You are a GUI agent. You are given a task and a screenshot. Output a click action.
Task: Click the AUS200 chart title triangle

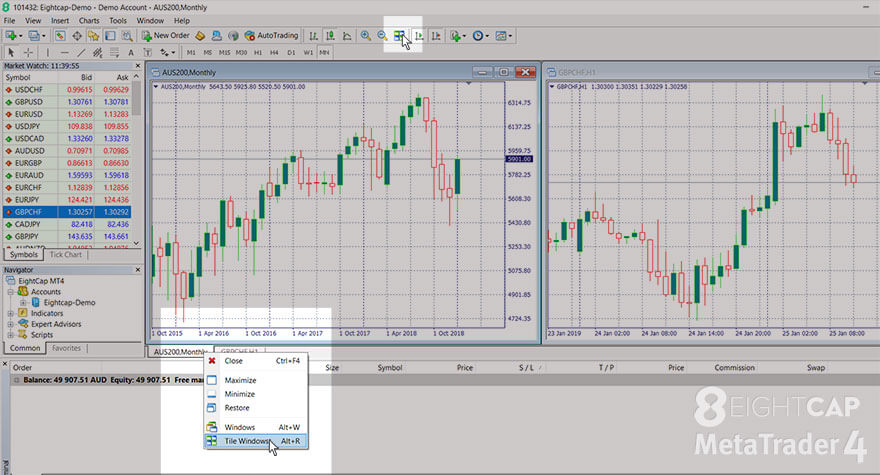coord(156,86)
